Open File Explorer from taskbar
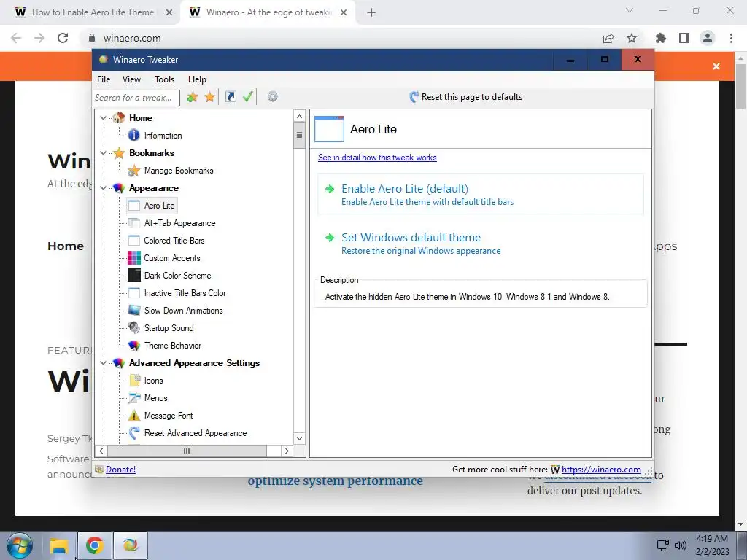 pyautogui.click(x=59, y=545)
